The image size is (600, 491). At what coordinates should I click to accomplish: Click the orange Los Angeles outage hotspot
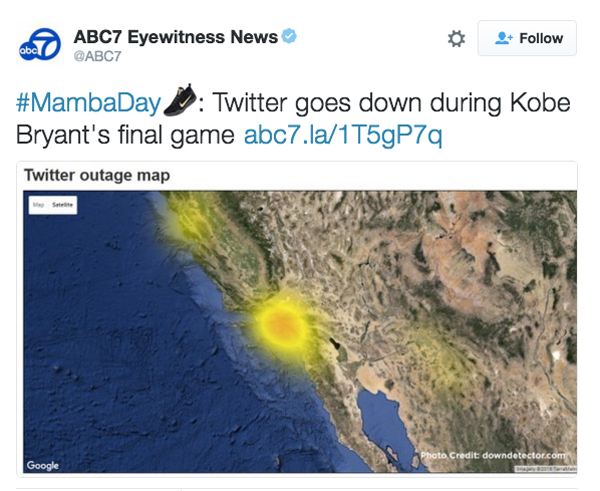click(x=282, y=325)
